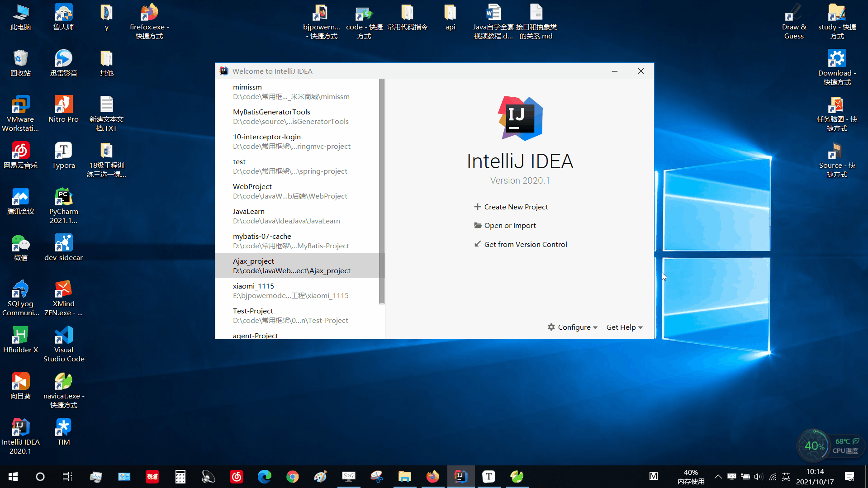
Task: Select the 任务脑图 shortcut desktop icon
Action: (x=837, y=114)
